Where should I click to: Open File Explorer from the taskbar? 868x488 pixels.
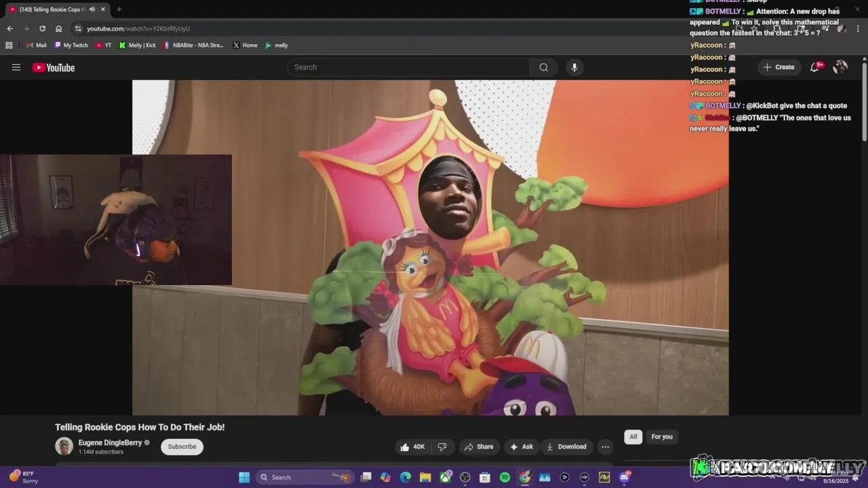(x=425, y=477)
